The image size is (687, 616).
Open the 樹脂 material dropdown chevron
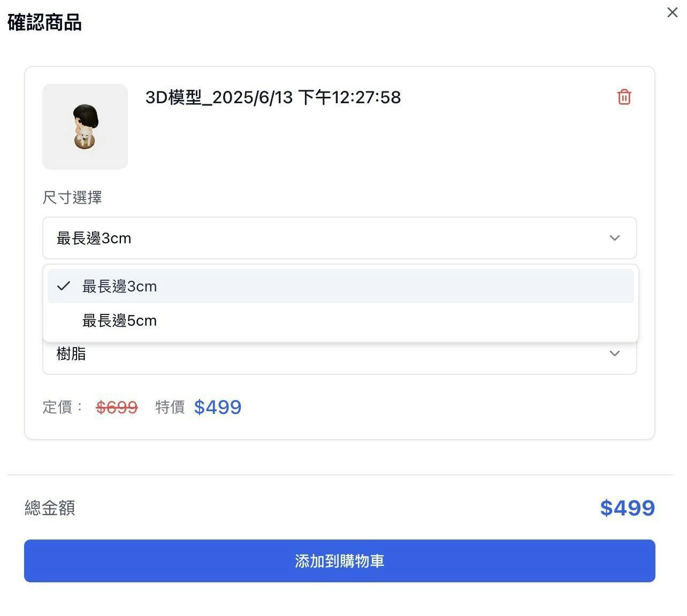[x=615, y=353]
